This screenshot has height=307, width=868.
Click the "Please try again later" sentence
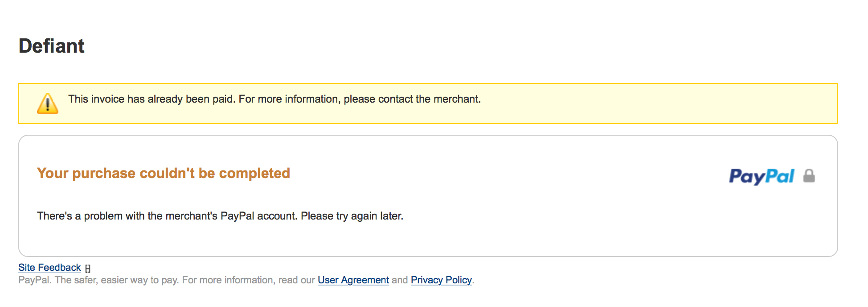point(352,216)
